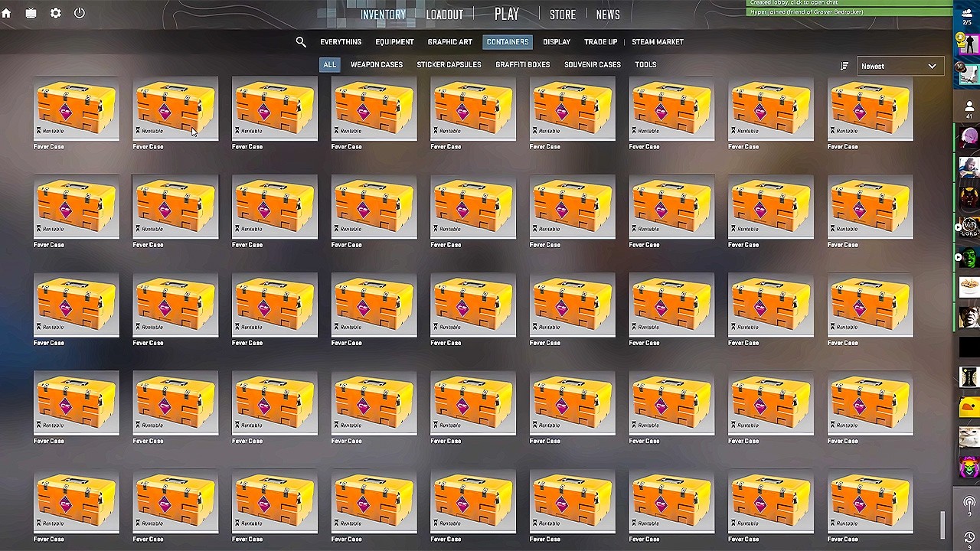Select the Containers inventory category

[x=508, y=42]
